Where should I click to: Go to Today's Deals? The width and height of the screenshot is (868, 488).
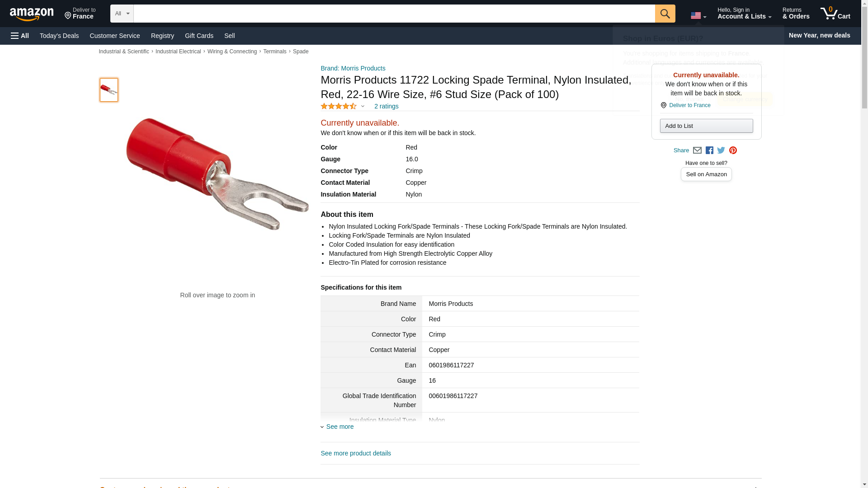(59, 36)
